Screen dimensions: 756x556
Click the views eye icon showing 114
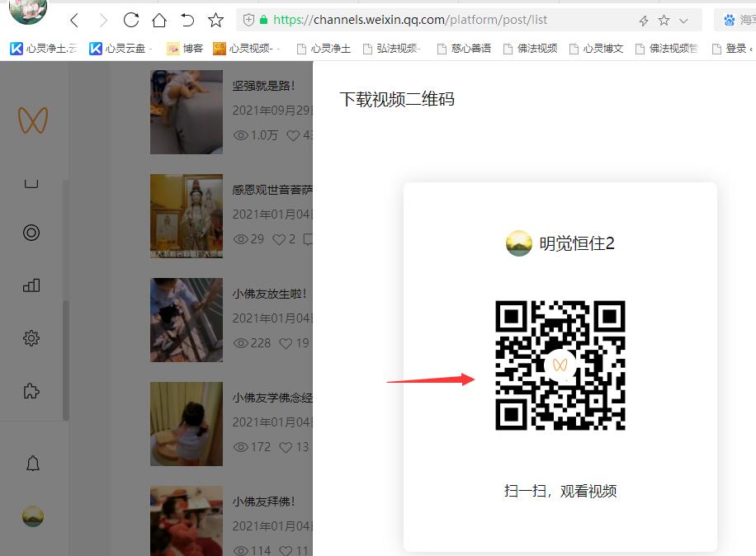tap(241, 551)
